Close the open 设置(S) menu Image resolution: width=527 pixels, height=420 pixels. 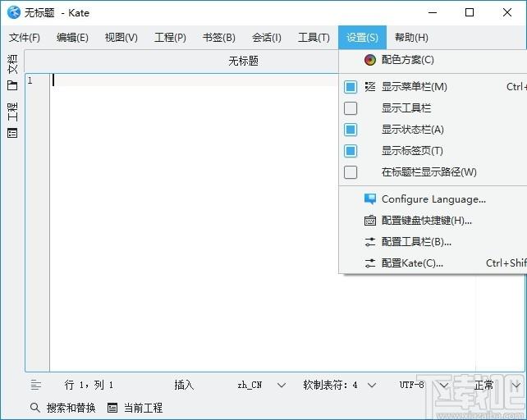click(362, 37)
